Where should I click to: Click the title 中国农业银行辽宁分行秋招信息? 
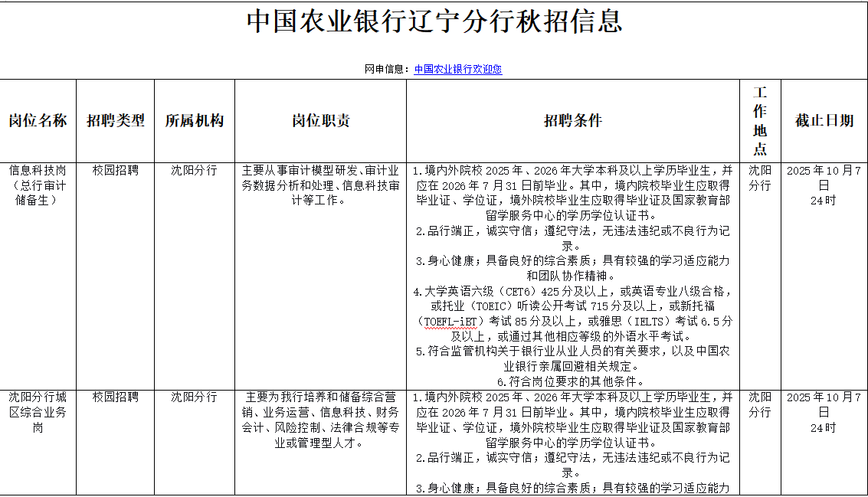pos(434,21)
